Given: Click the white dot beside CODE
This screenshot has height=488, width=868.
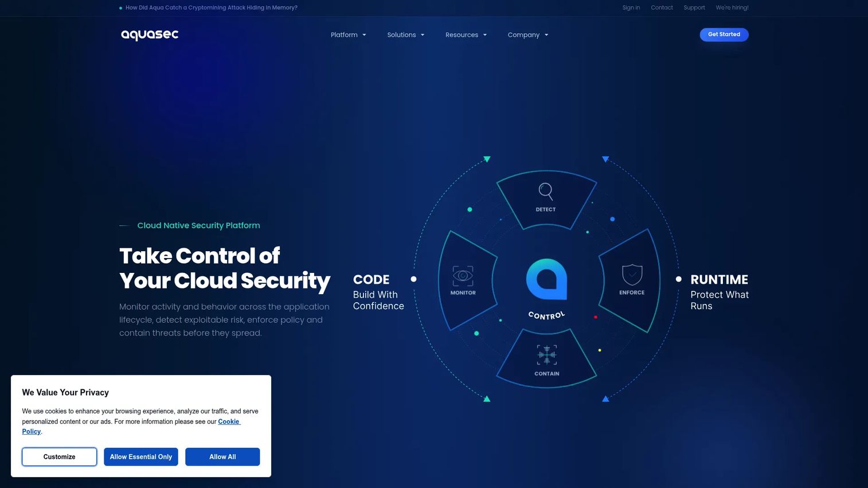Looking at the screenshot, I should (x=413, y=279).
